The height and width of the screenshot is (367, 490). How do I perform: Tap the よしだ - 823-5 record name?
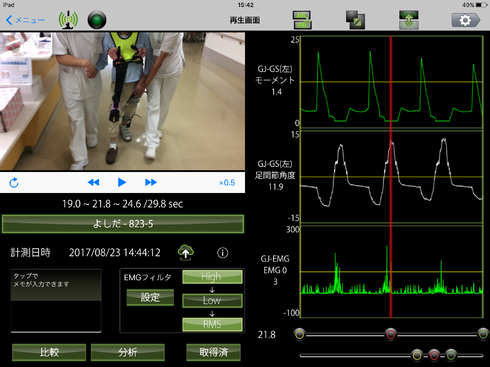123,224
